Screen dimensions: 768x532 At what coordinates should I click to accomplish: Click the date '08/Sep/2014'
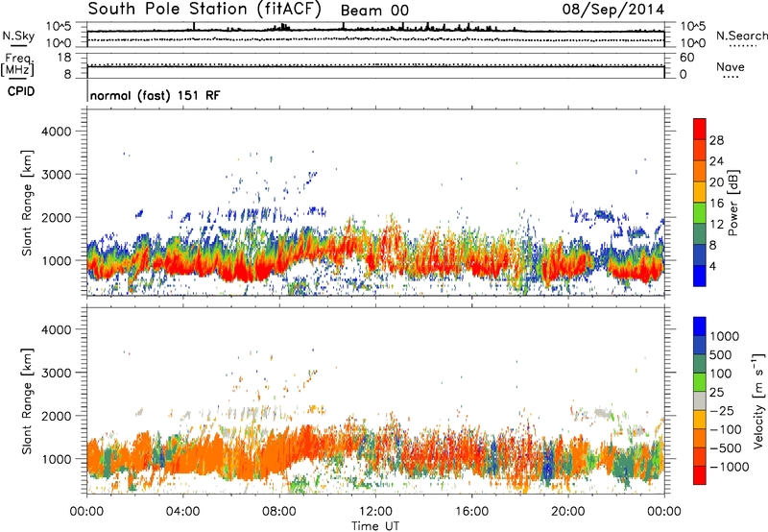click(x=613, y=10)
